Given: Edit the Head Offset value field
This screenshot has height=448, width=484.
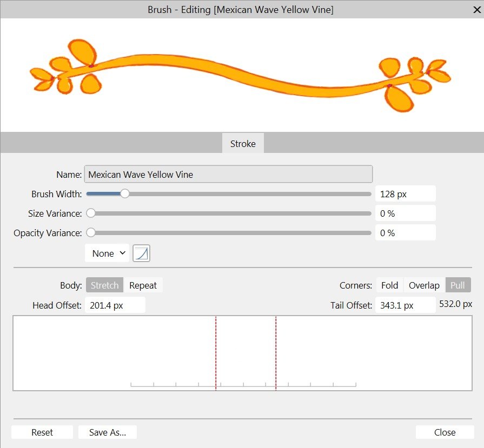Looking at the screenshot, I should tap(115, 305).
